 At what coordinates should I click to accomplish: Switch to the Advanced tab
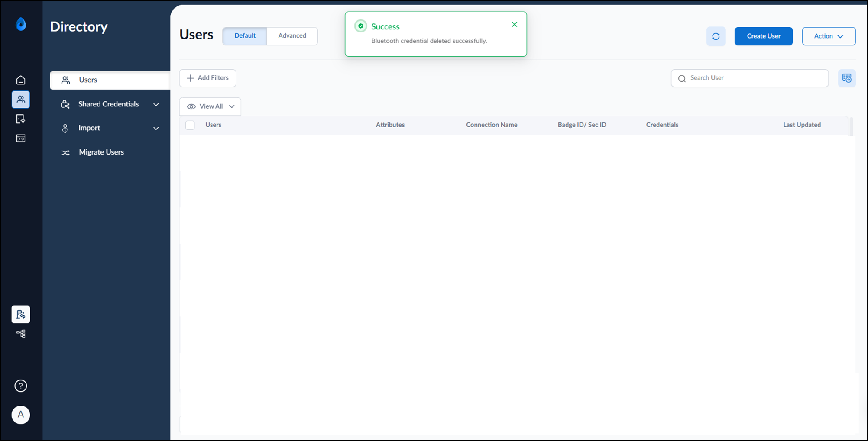click(292, 36)
